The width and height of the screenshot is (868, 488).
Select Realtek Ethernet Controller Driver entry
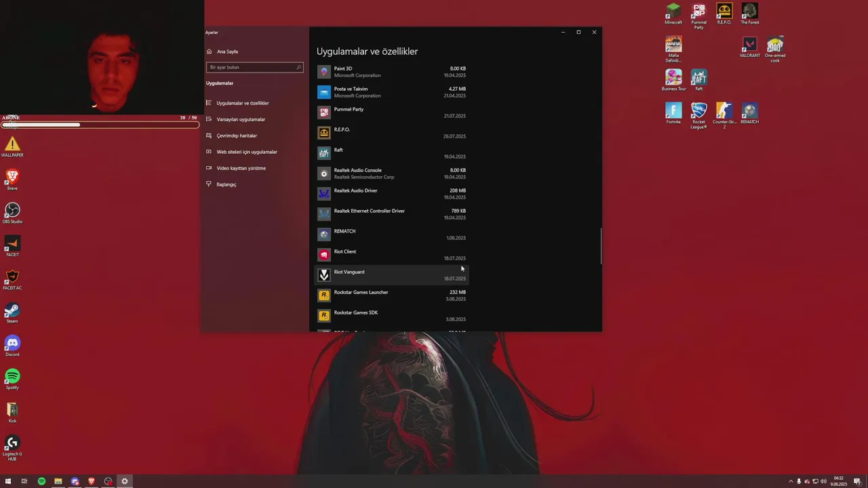point(392,214)
